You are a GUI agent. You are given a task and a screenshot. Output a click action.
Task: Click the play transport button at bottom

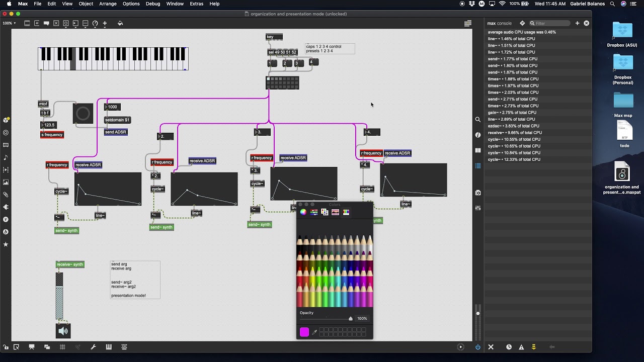pos(460,347)
